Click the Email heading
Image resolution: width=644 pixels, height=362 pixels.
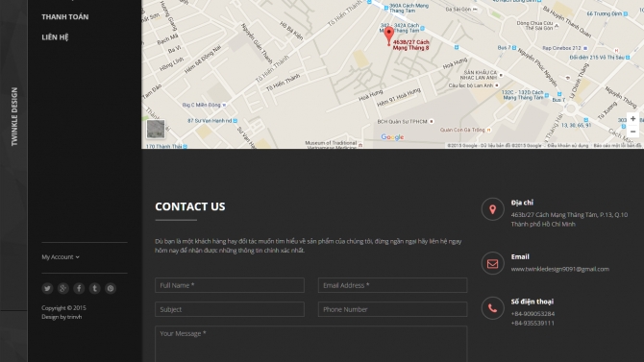520,257
